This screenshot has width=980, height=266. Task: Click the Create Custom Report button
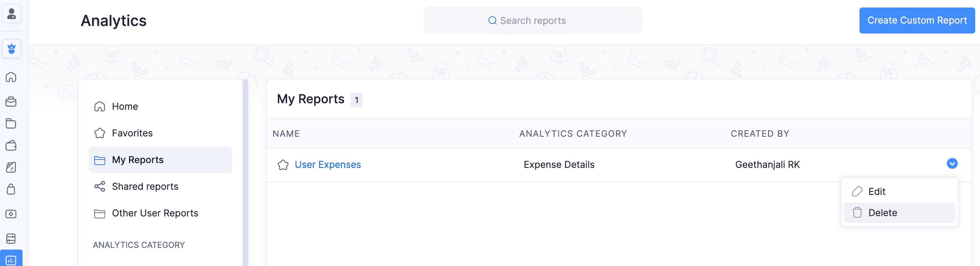point(917,20)
